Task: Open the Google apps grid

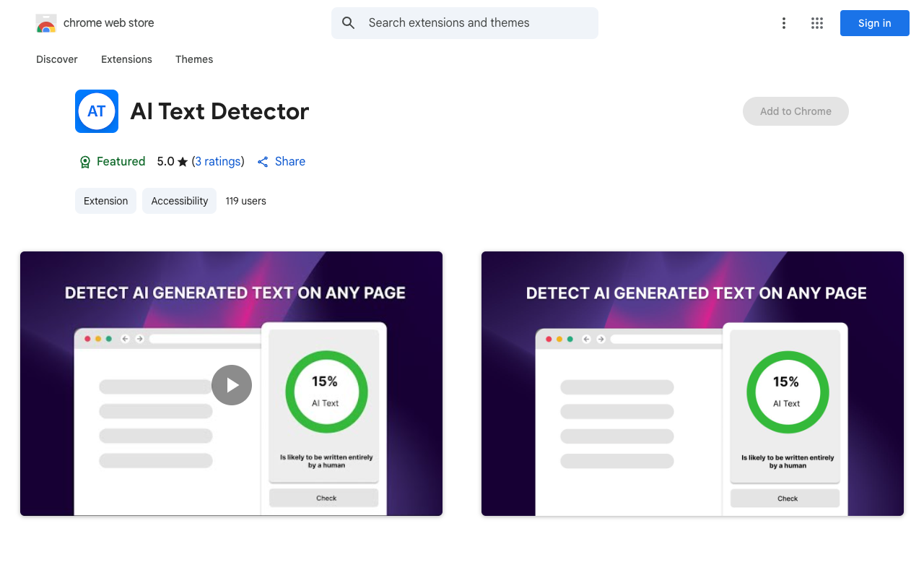Action: click(817, 23)
